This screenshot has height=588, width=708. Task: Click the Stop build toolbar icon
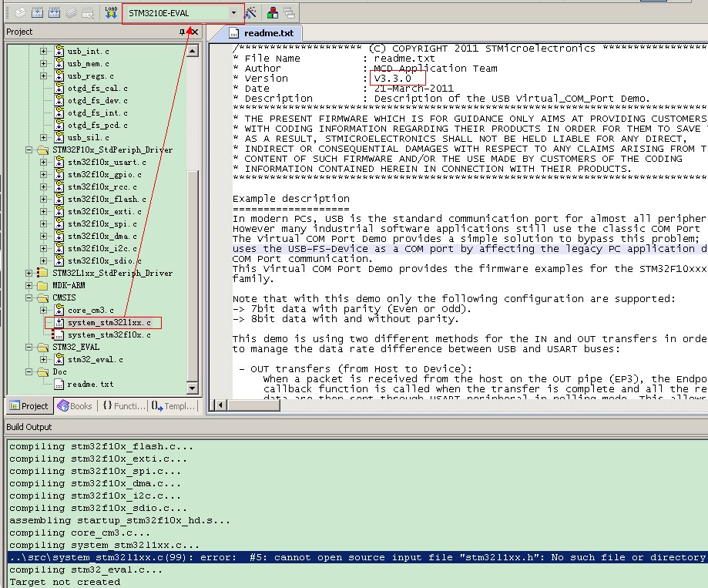point(88,13)
